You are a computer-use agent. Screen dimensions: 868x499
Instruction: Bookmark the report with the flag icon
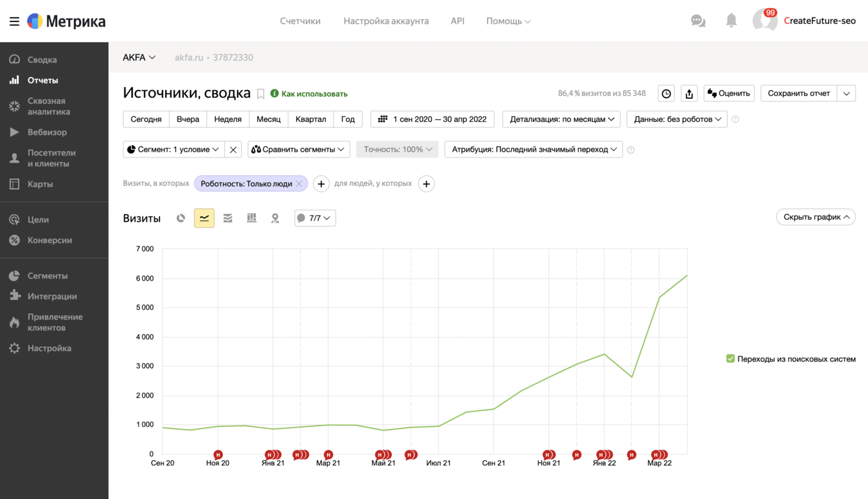coord(260,94)
